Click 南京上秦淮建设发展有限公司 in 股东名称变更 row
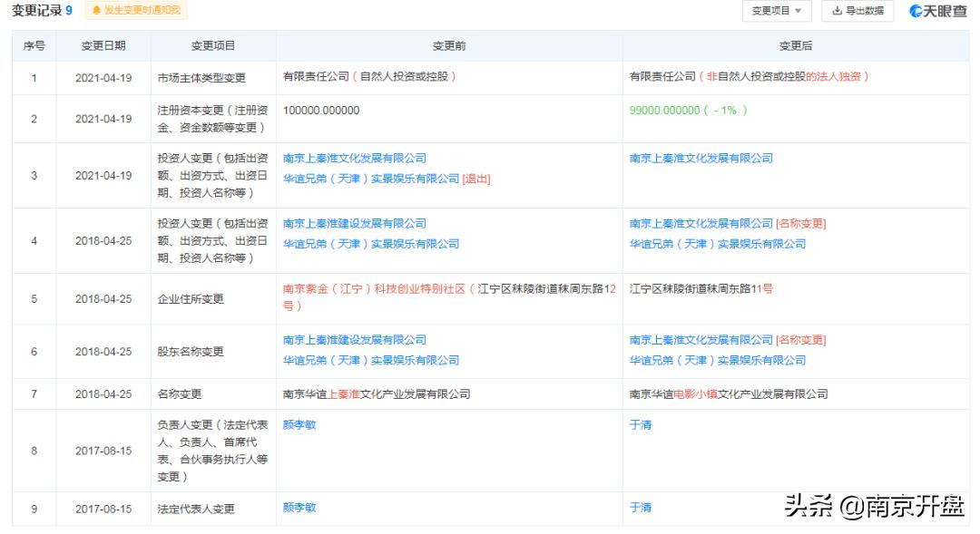This screenshot has height=534, width=980. (x=357, y=340)
